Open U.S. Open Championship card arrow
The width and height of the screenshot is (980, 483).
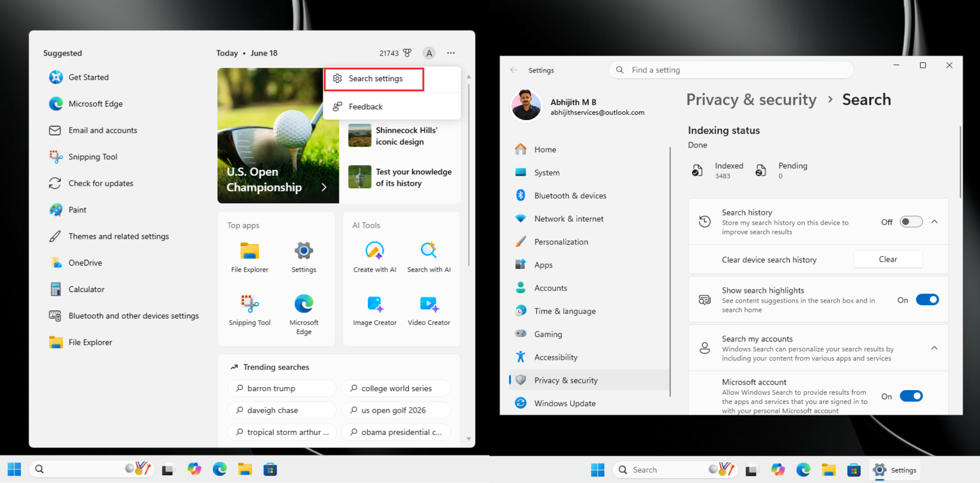(x=324, y=187)
